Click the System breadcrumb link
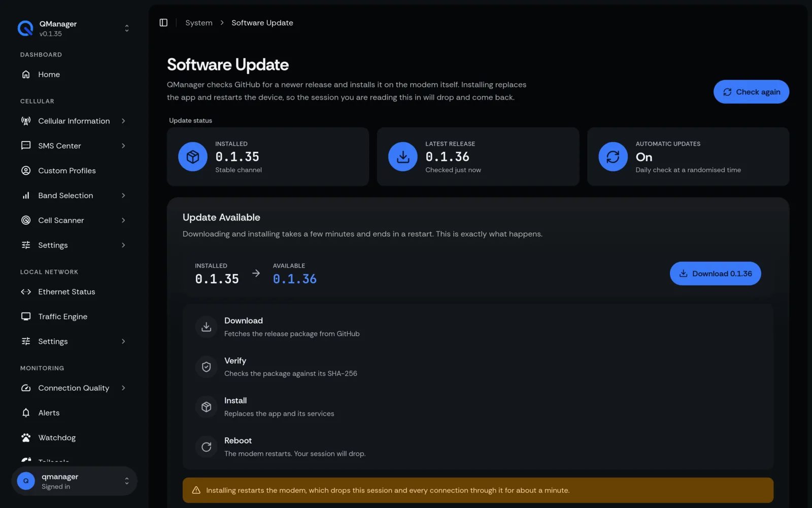Screen dimensions: 812x508 tap(199, 23)
